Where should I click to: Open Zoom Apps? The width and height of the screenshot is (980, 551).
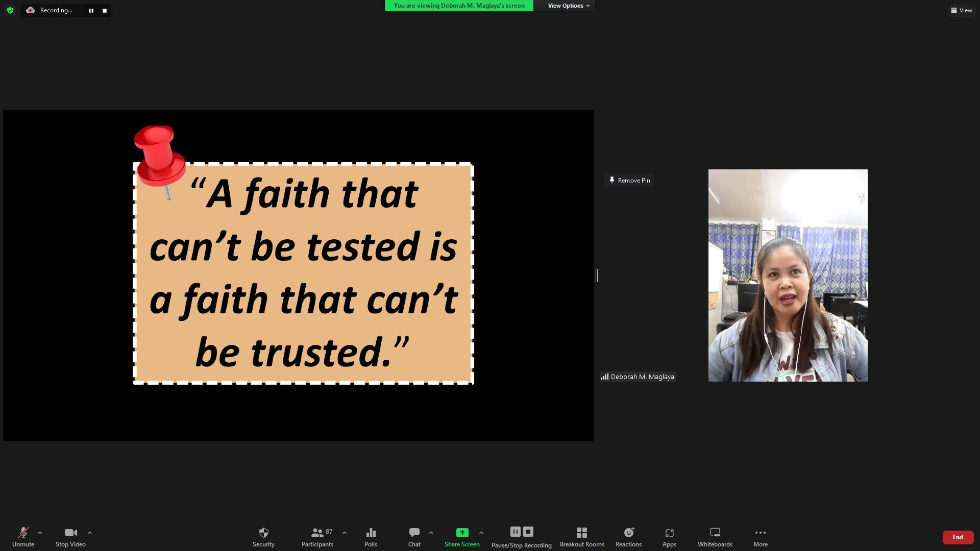click(669, 537)
